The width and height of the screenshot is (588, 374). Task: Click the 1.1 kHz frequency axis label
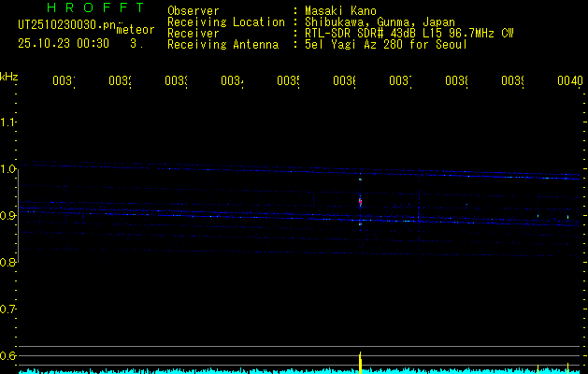pos(9,122)
